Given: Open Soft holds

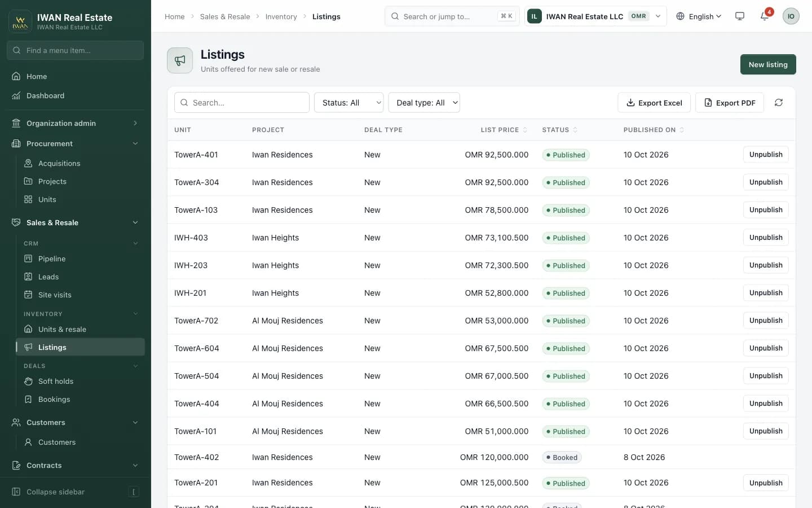Looking at the screenshot, I should 81,381.
